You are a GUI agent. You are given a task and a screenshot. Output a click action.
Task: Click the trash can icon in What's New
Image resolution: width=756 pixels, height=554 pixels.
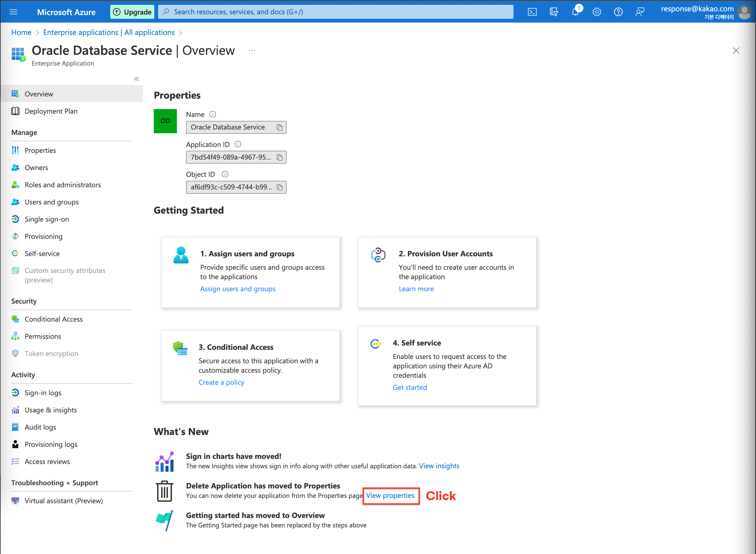coord(165,491)
